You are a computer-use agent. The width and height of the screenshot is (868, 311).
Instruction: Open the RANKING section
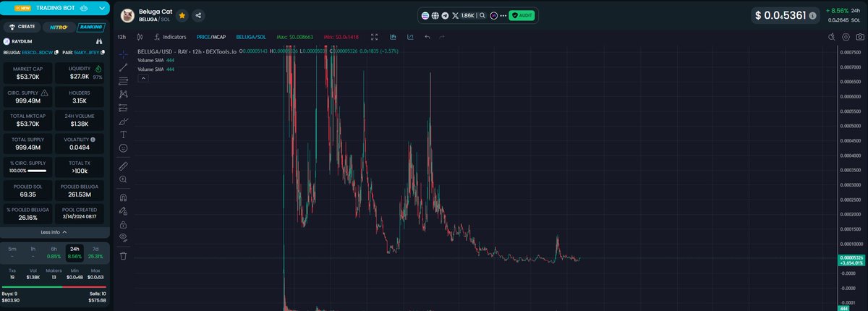(x=90, y=27)
